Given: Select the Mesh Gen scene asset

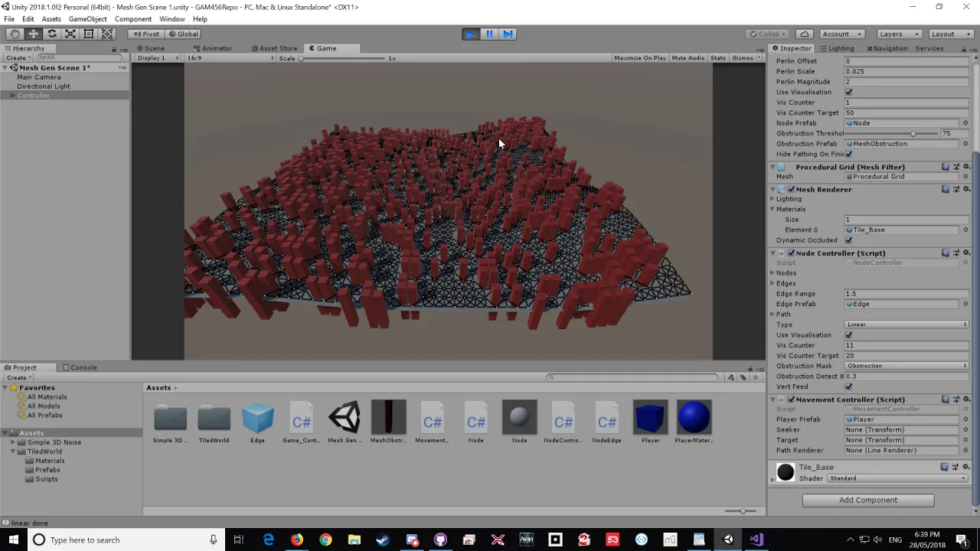Looking at the screenshot, I should 345,422.
